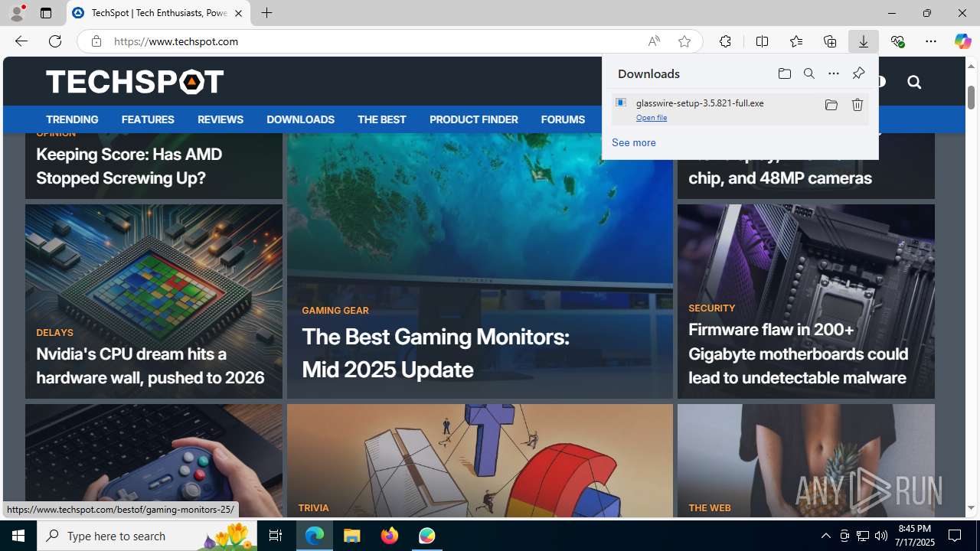
Task: Open the Downloads nav item
Action: click(x=300, y=119)
